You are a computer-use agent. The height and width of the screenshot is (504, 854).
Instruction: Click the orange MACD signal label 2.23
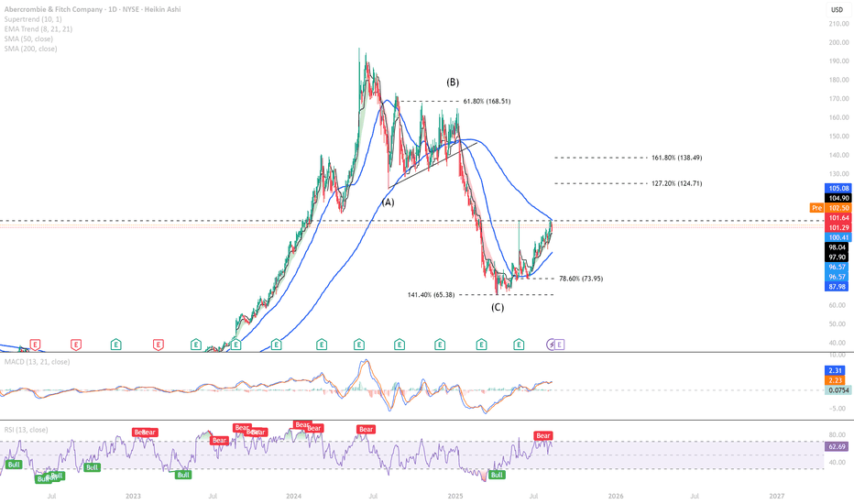836,380
